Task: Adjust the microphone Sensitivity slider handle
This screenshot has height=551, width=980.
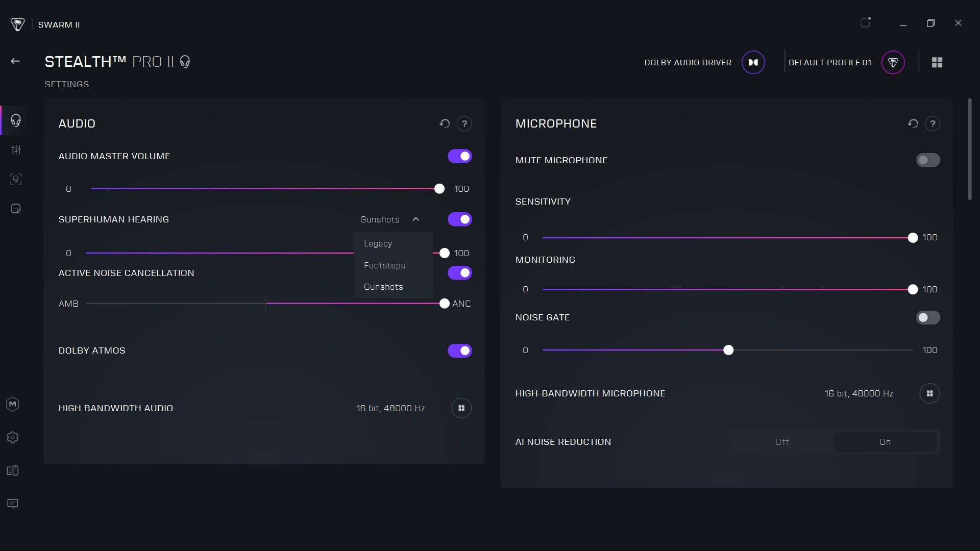Action: tap(913, 238)
